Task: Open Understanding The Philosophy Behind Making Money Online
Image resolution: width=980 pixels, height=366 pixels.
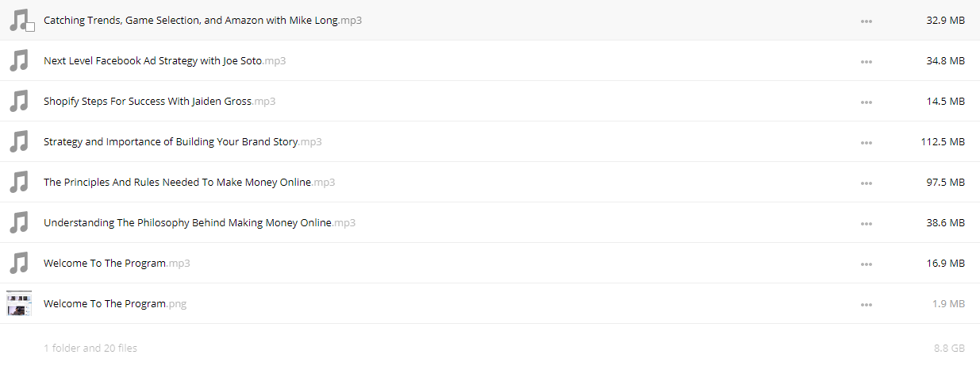Action: (x=199, y=223)
